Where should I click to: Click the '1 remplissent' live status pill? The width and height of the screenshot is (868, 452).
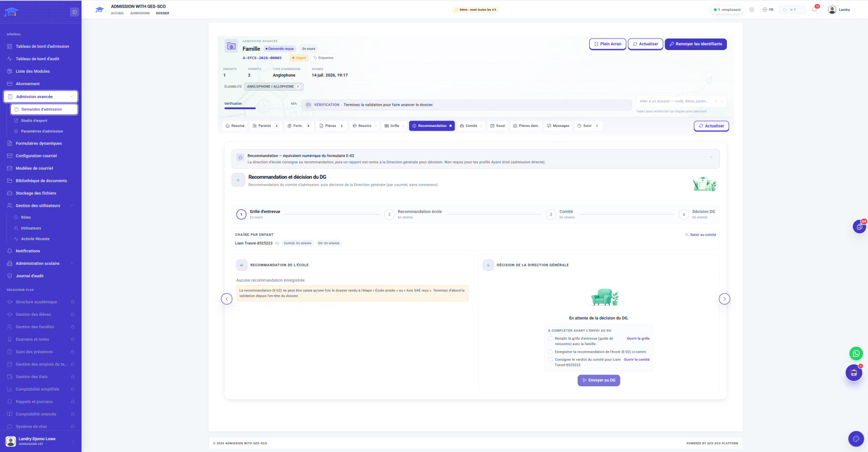(x=727, y=10)
